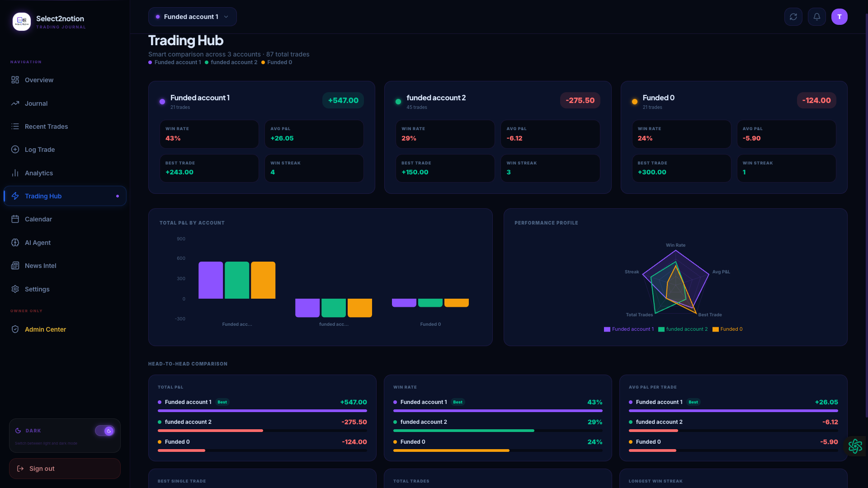Click the green bar in funded acc... middle group
Screen dimensions: 868x488
(x=334, y=308)
